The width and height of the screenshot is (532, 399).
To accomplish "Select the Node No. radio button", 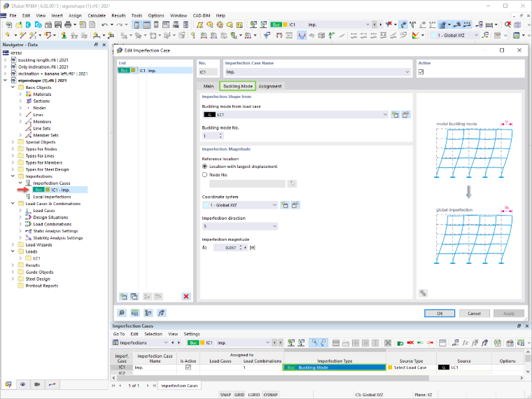I will click(x=204, y=175).
